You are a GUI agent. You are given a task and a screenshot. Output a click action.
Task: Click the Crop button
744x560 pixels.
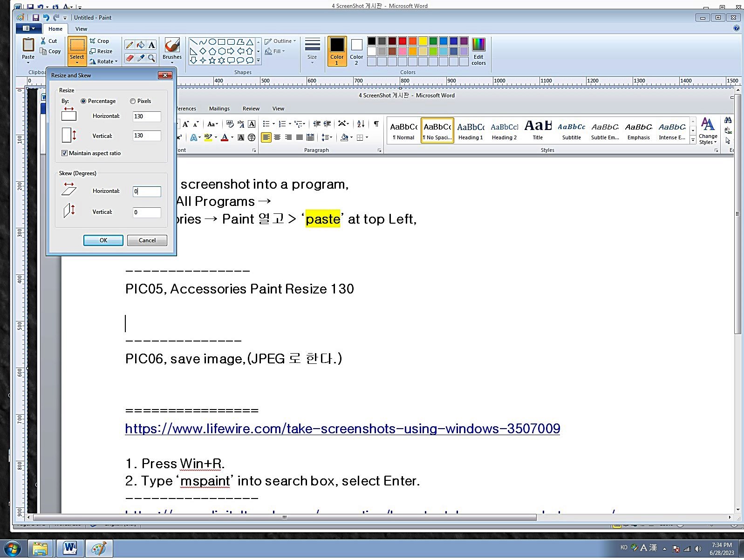(99, 41)
